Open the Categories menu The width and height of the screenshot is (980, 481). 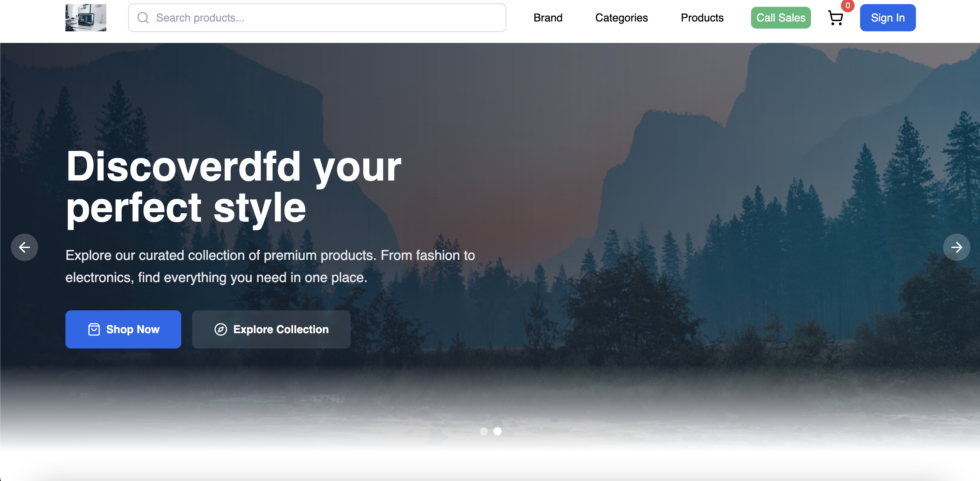tap(621, 17)
